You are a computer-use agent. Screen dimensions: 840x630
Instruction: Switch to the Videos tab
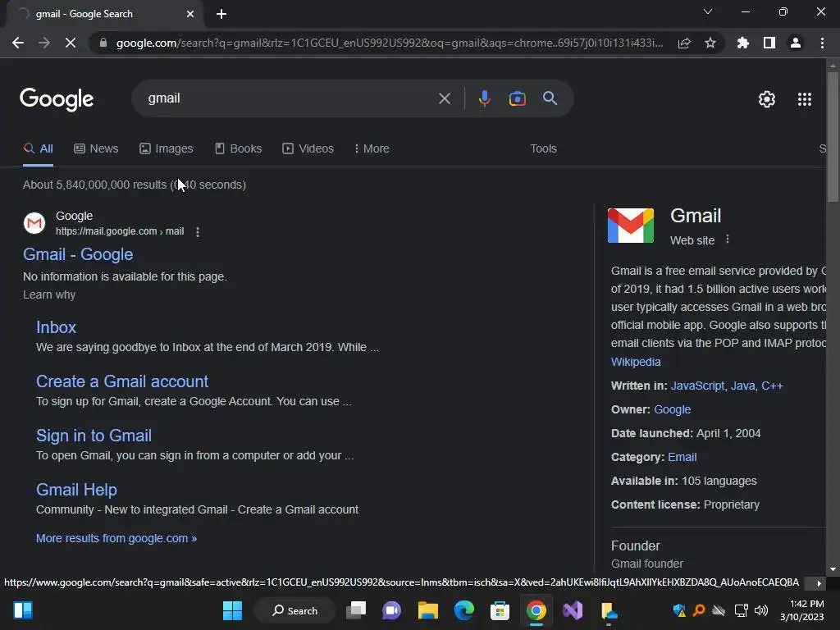(x=308, y=148)
